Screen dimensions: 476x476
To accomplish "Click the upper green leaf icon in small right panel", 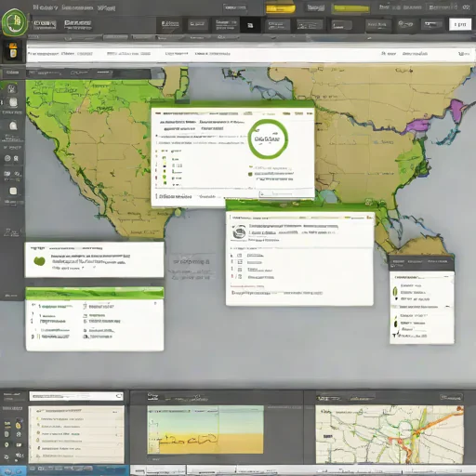I will tap(395, 291).
